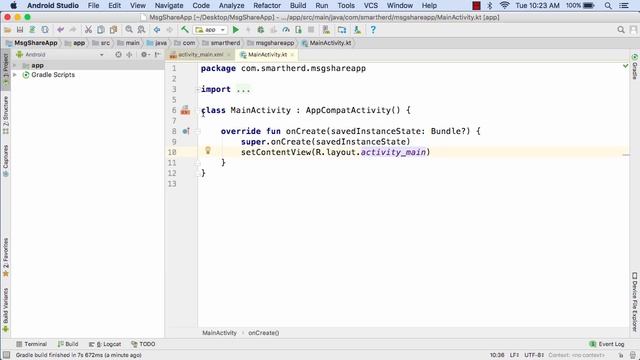The image size is (640, 360).
Task: Click the macOS Spotlight search icon
Action: [608, 6]
